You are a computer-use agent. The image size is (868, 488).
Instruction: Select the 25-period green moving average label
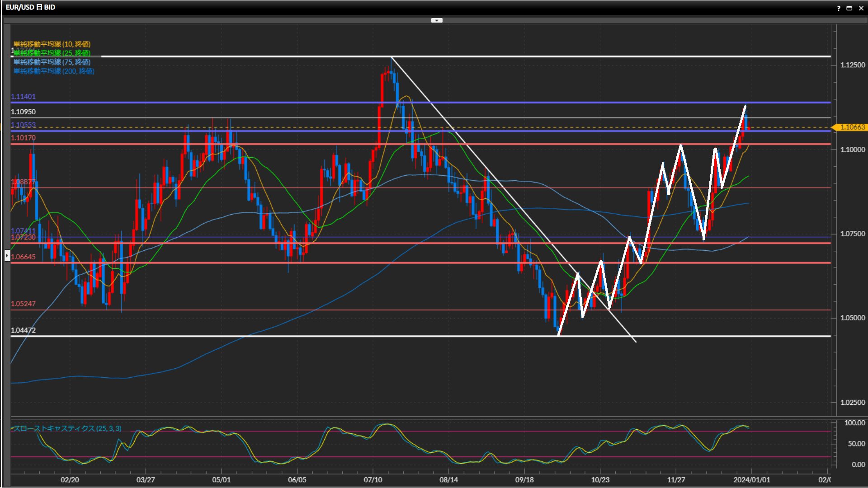52,53
